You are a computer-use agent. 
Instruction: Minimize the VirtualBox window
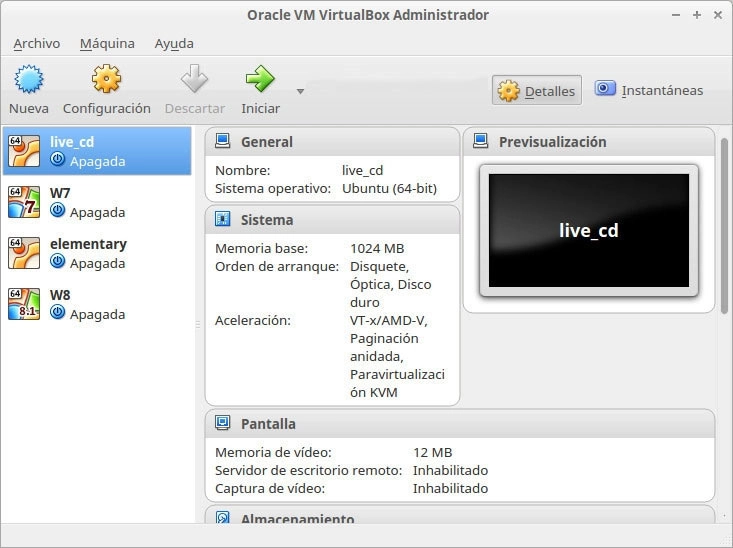(x=676, y=15)
